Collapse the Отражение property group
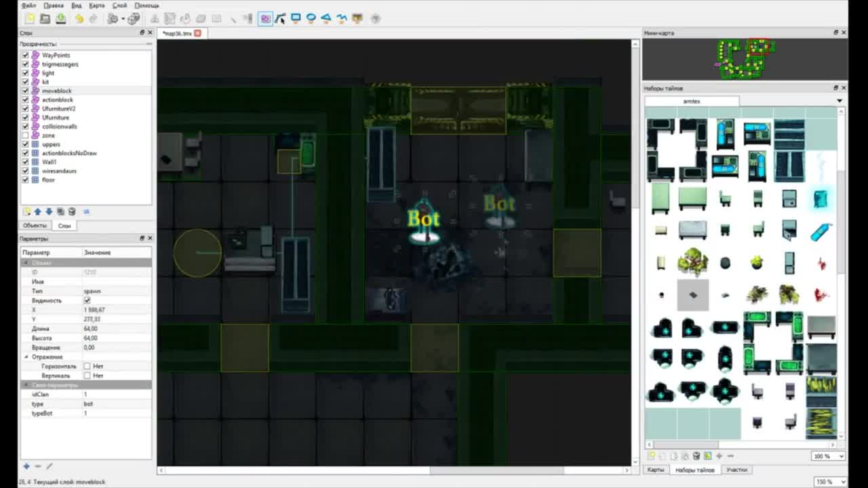The image size is (868, 488). point(26,357)
